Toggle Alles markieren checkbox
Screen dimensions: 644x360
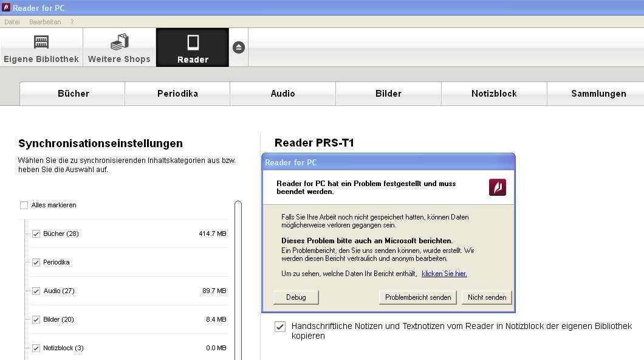point(24,206)
